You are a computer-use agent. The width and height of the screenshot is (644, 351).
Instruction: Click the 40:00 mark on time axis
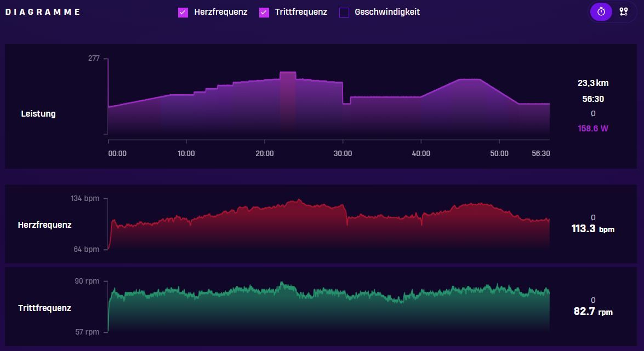tap(421, 153)
